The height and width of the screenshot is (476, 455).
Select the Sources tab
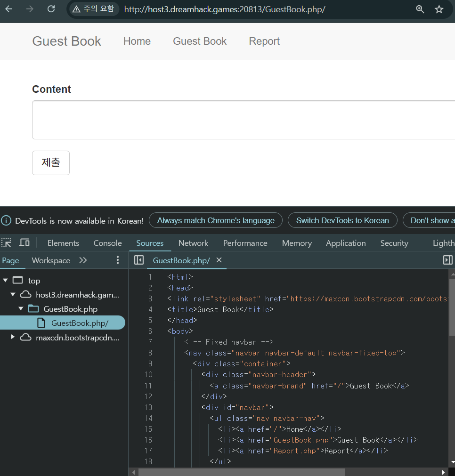[x=150, y=243]
